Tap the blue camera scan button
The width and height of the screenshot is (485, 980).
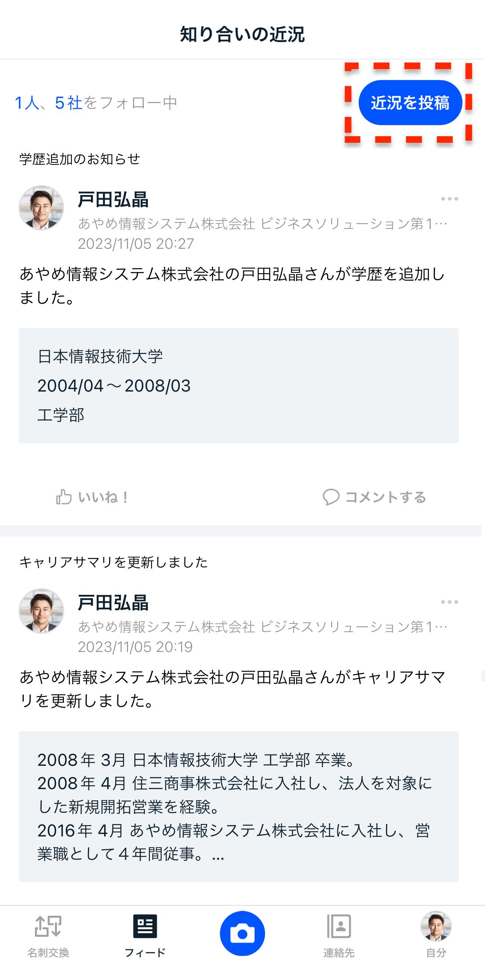pyautogui.click(x=242, y=933)
